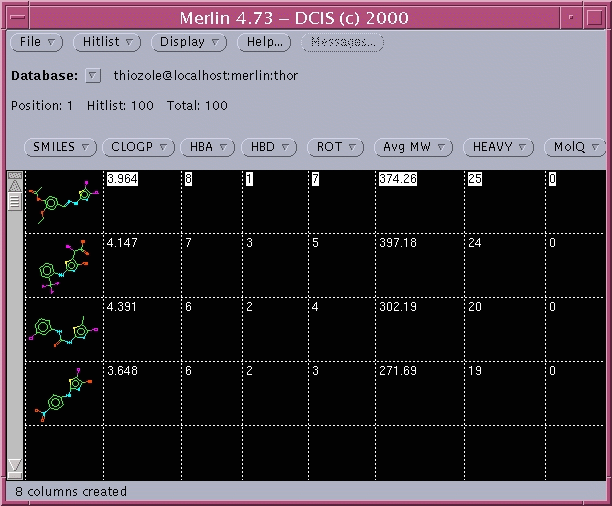612x506 pixels.
Task: Click the CLOGP value 4.147
Action: (x=122, y=243)
